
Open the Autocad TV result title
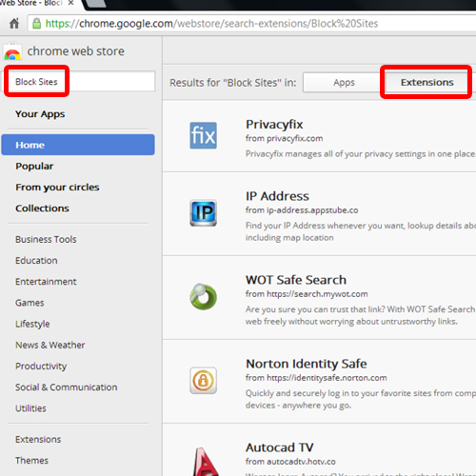pyautogui.click(x=280, y=447)
